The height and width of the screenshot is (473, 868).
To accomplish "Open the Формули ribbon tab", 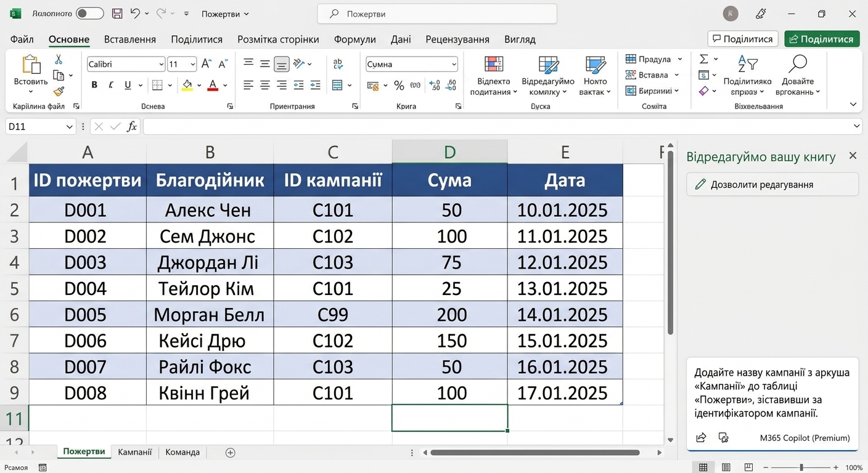I will 355,39.
